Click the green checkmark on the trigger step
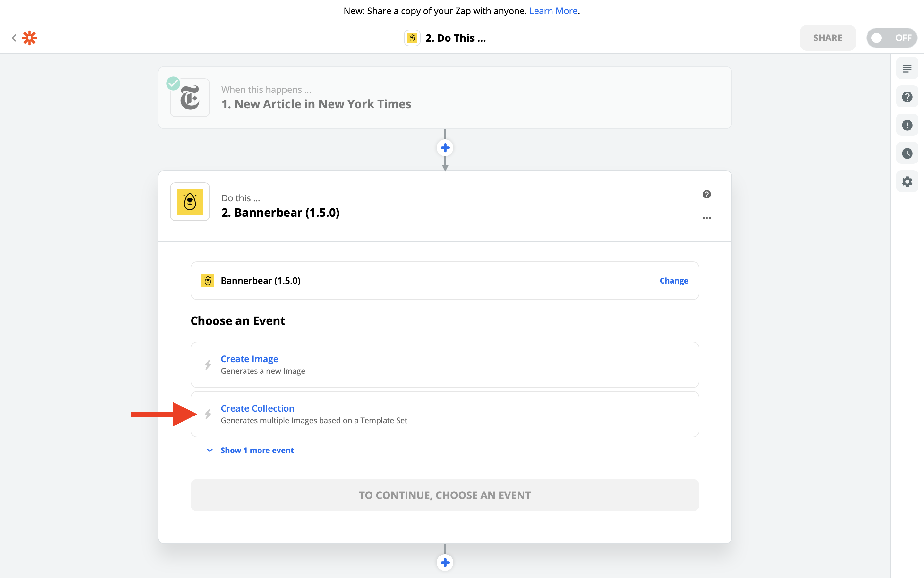Viewport: 924px width, 578px height. (x=173, y=83)
